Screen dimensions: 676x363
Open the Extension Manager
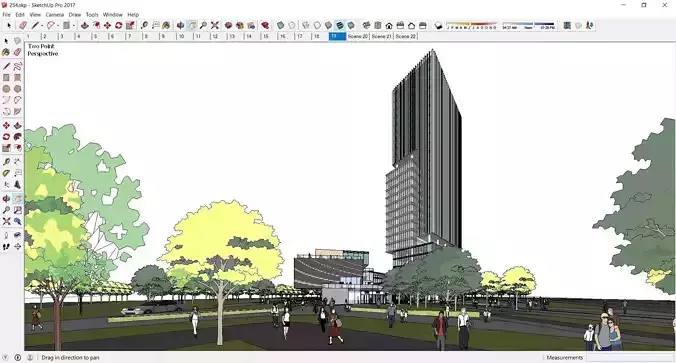click(x=265, y=26)
